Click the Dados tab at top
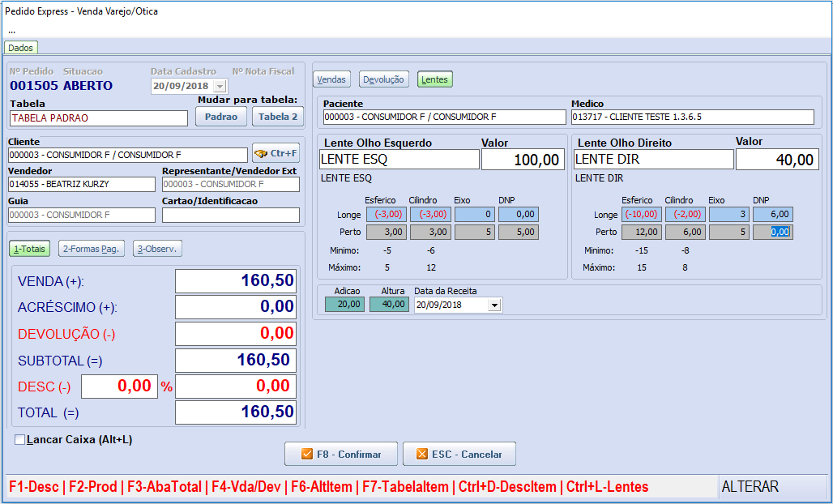 point(20,48)
